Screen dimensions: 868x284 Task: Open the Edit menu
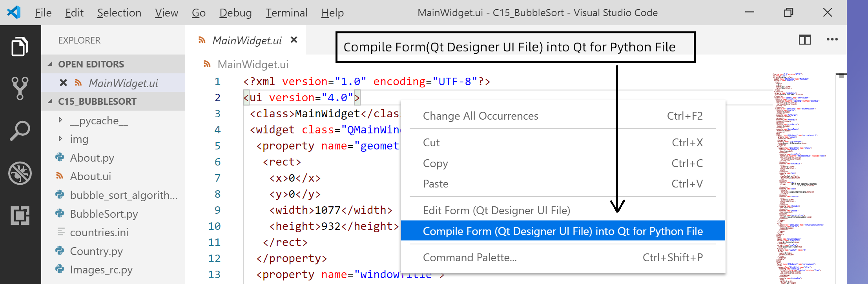(74, 13)
